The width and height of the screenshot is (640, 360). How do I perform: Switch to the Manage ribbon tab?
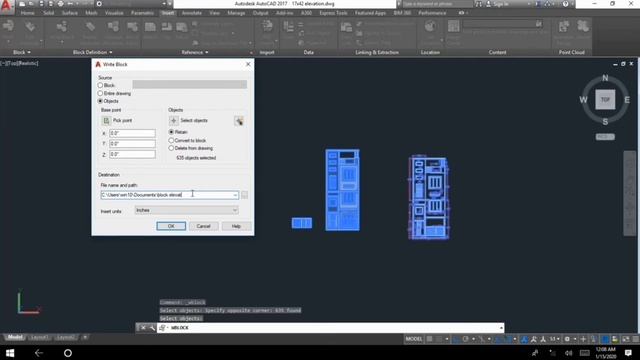[236, 13]
